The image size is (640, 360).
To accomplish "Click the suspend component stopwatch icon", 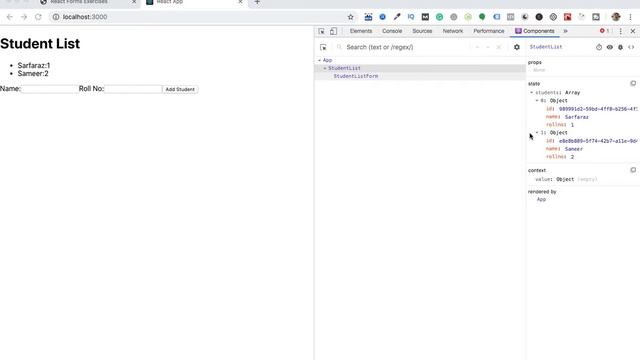I will click(599, 47).
